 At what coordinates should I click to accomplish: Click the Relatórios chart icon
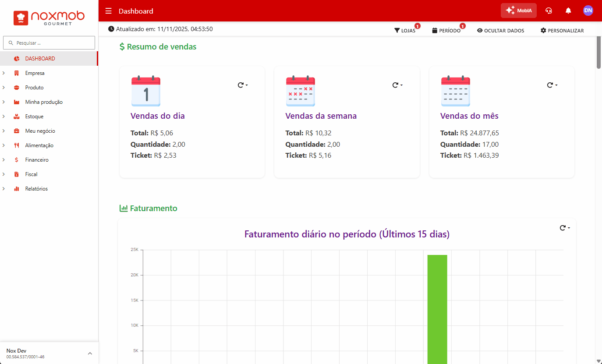[17, 189]
